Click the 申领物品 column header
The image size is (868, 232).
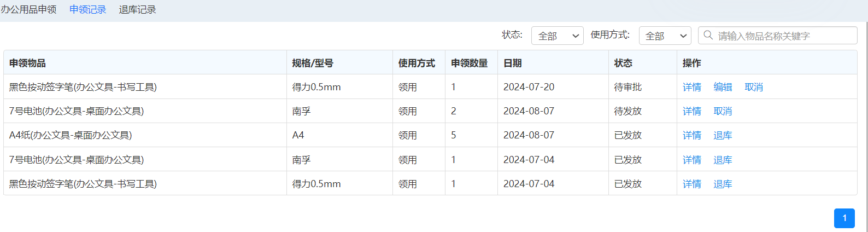pyautogui.click(x=27, y=63)
